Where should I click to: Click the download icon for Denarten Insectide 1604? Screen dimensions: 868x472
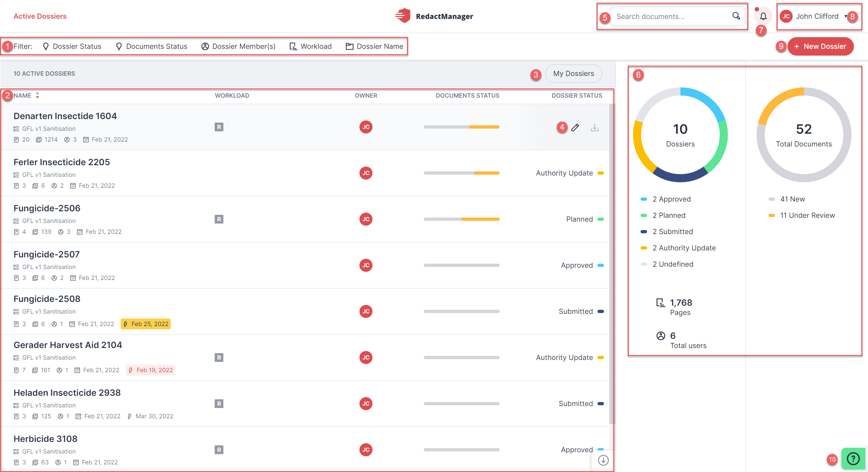click(595, 127)
